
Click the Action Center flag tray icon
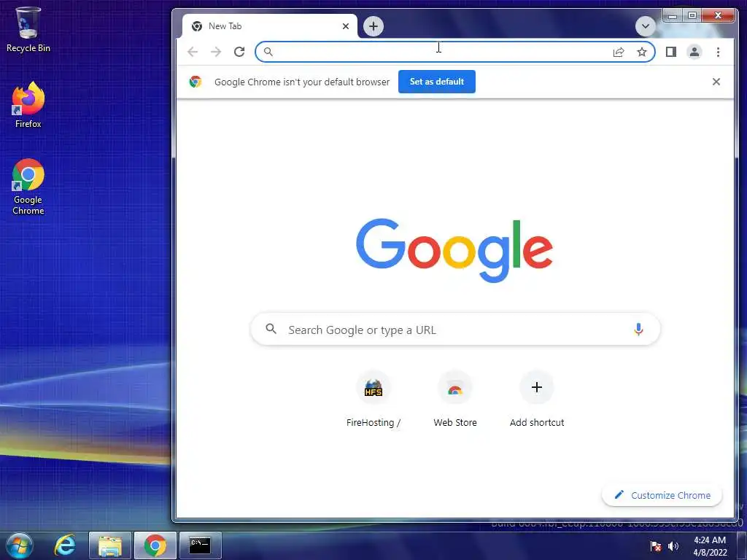[656, 546]
